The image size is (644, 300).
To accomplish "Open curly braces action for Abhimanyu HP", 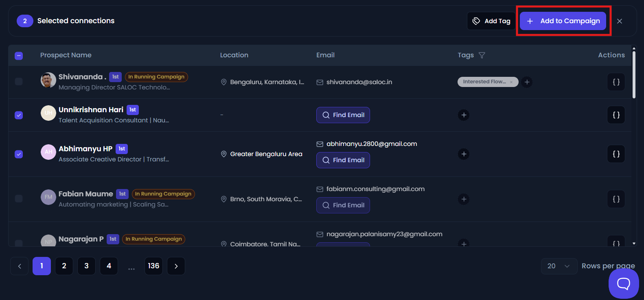I will point(616,154).
